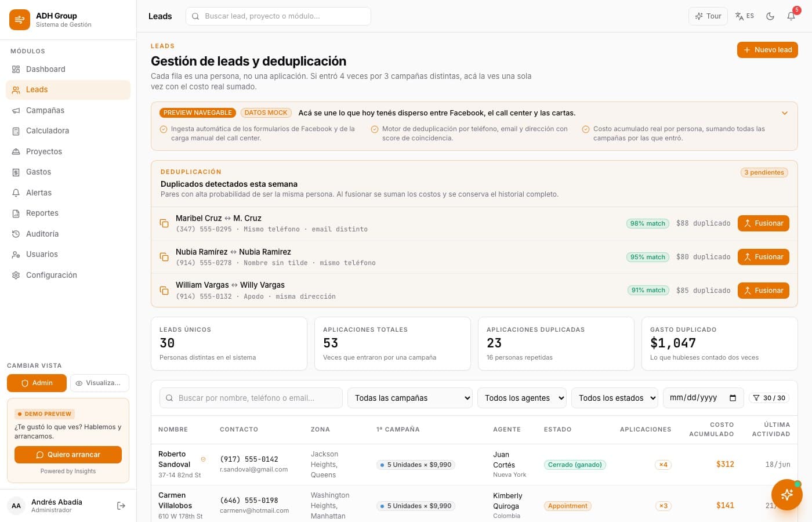
Task: Click the duplicate icon beside William Vargas
Action: 164,291
